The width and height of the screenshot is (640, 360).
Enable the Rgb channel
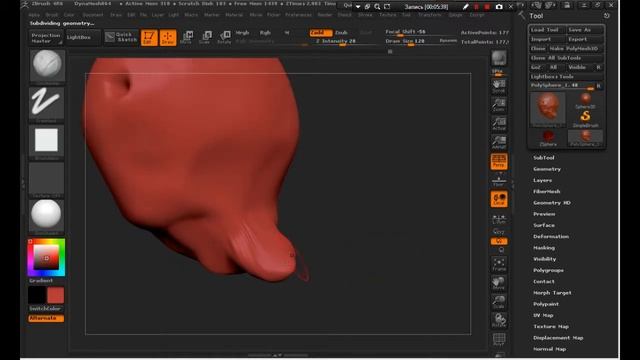265,33
